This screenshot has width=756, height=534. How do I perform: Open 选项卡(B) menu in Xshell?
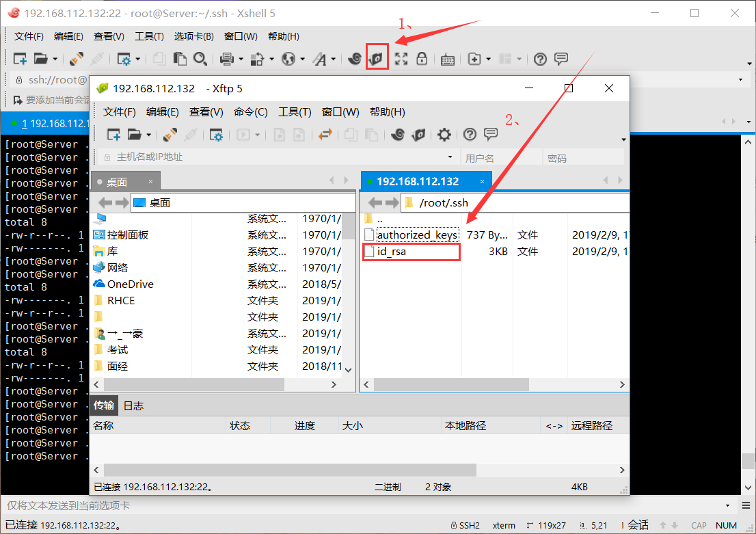[194, 36]
